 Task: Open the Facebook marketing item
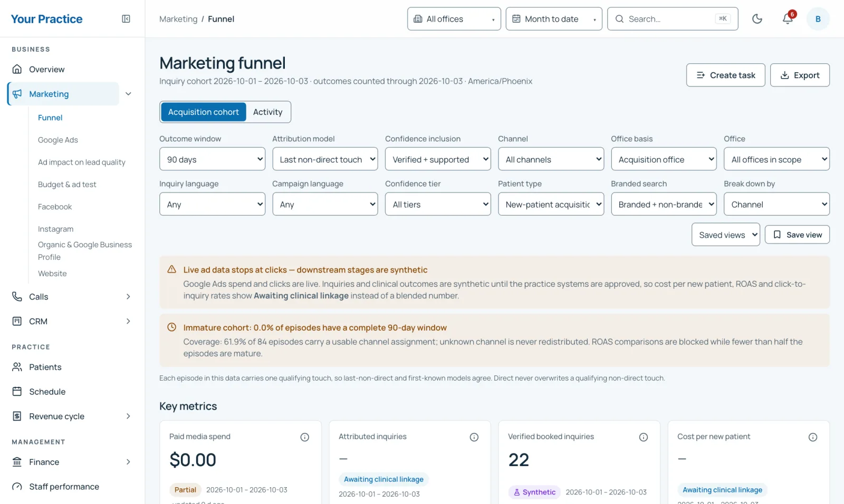(55, 207)
